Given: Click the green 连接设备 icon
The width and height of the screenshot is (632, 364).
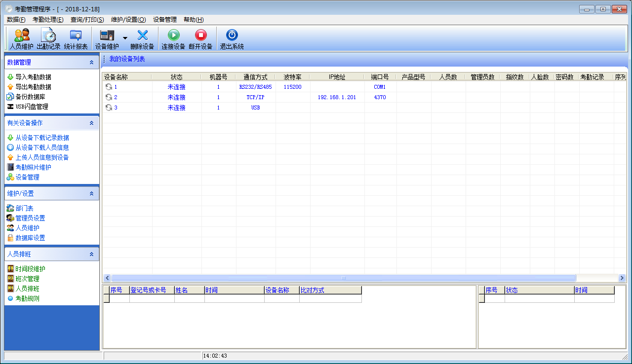Looking at the screenshot, I should tap(173, 36).
